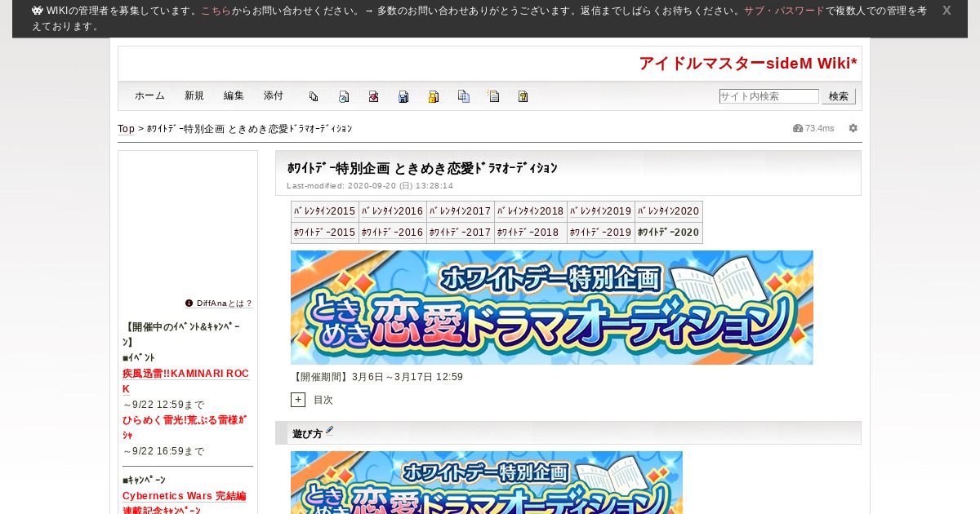Click the new page icon with the star
This screenshot has height=514, width=980.
point(493,96)
